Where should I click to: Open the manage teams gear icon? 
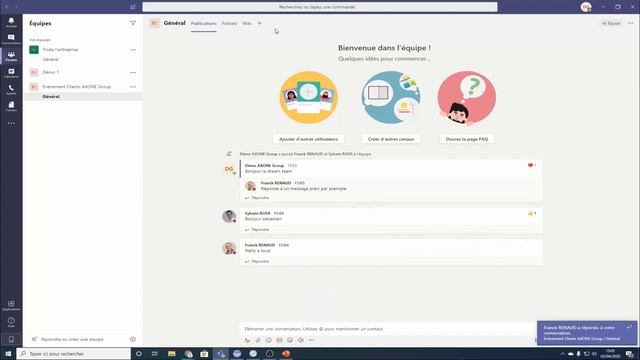point(133,339)
